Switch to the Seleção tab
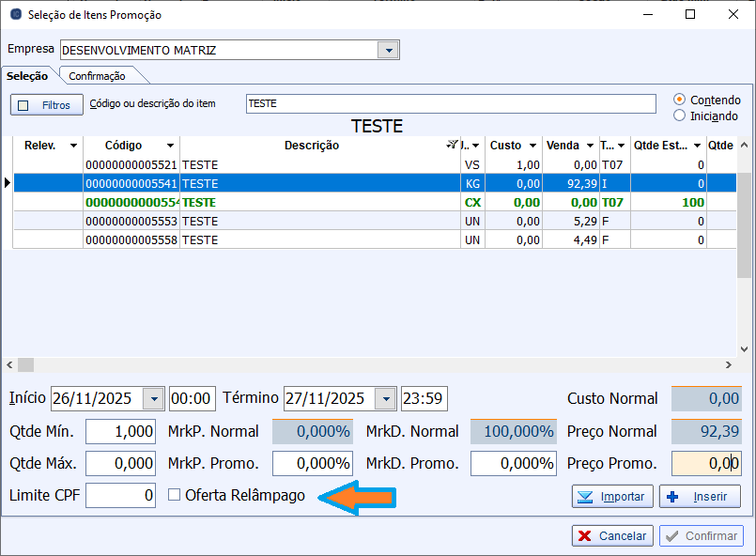756x556 pixels. coord(27,76)
